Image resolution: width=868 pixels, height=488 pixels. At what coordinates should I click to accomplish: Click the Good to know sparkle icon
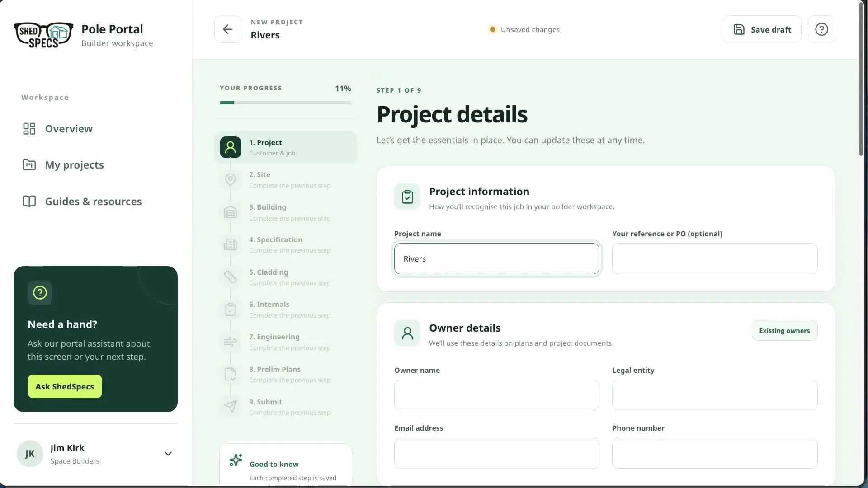click(x=236, y=460)
